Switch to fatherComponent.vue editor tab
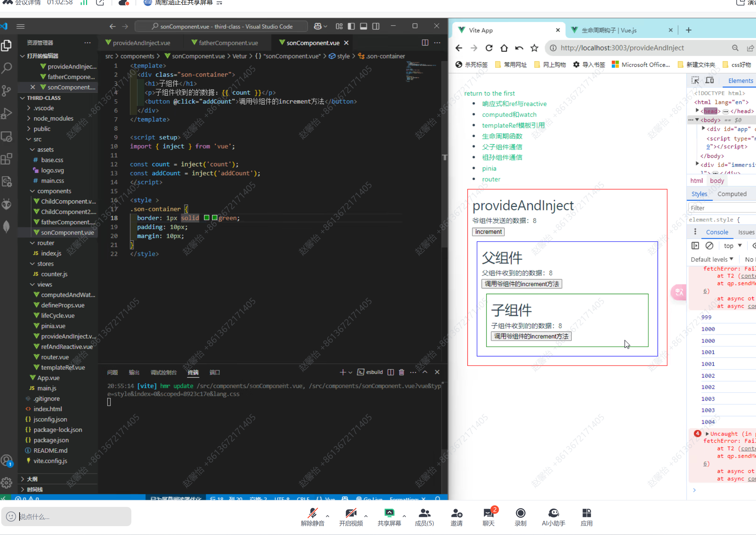Screen dimensions: 756x535 pyautogui.click(x=228, y=43)
